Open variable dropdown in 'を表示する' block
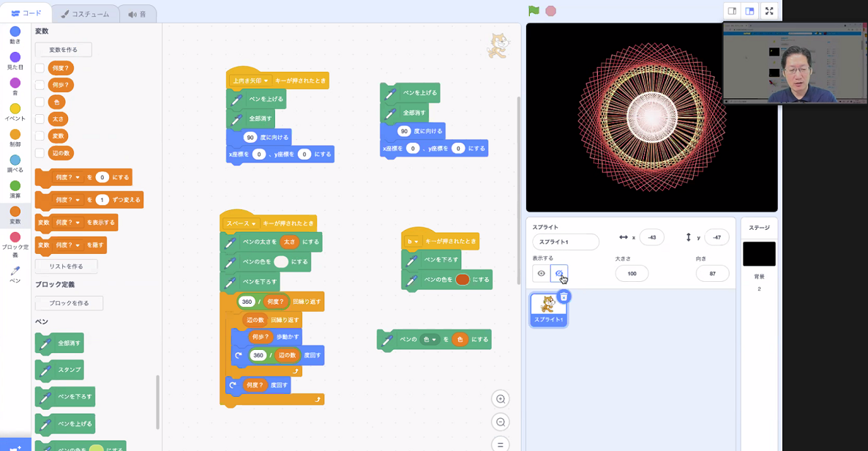 click(68, 222)
